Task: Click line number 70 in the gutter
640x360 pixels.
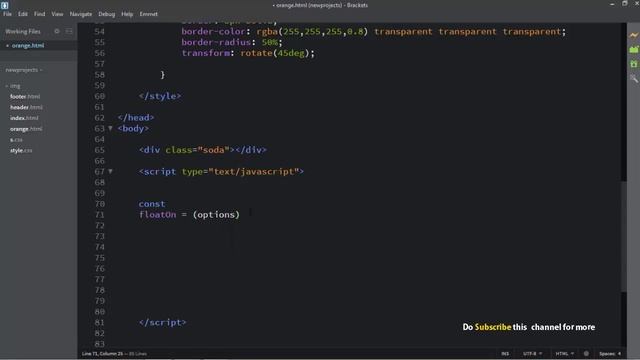Action: (x=99, y=204)
